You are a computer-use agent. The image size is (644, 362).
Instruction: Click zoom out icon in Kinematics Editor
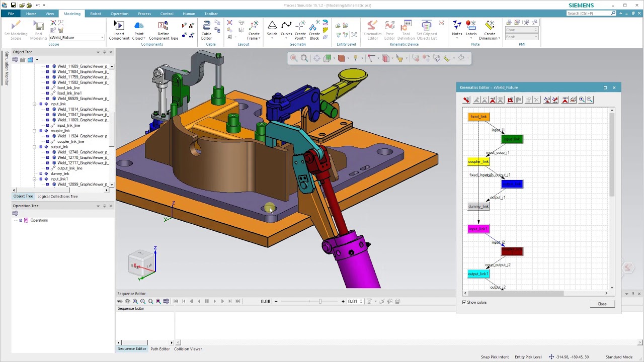(590, 100)
